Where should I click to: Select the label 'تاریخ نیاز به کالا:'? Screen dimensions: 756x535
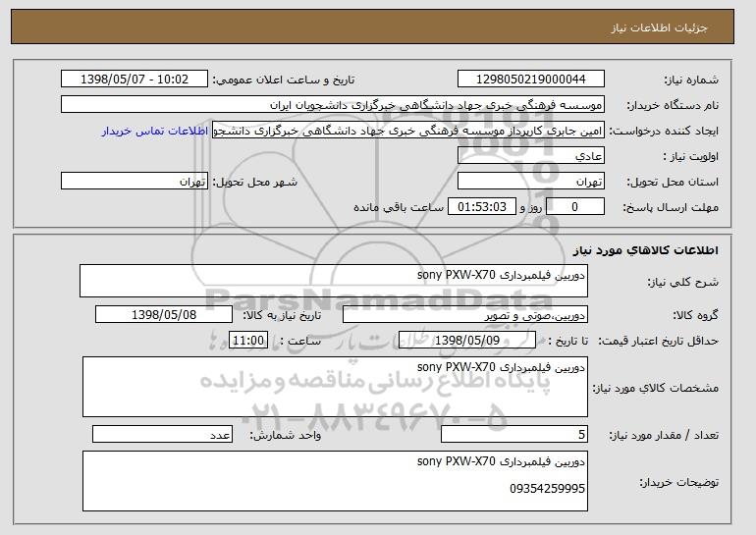point(282,315)
